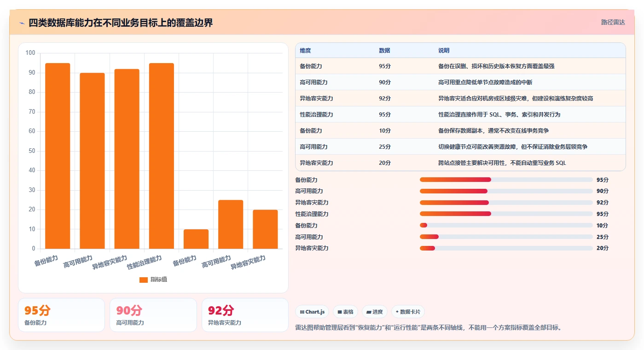Click the y-axis tick label 100
The width and height of the screenshot is (644, 350).
pyautogui.click(x=30, y=53)
